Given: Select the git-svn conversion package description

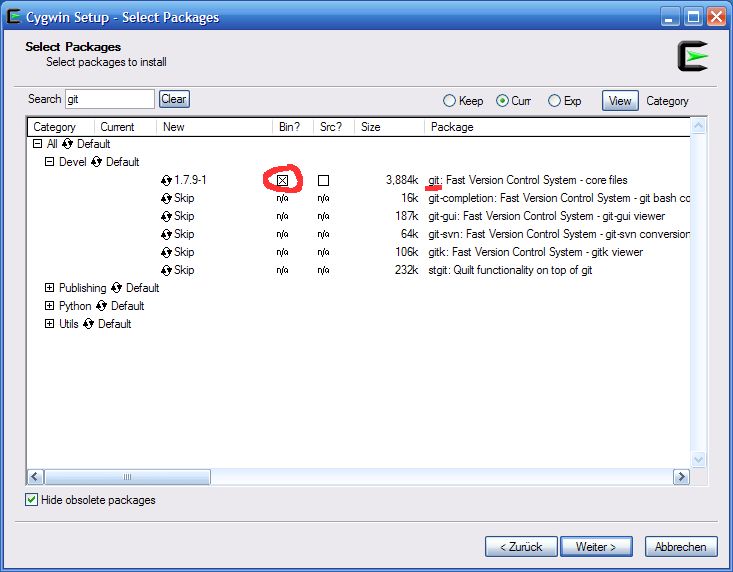Looking at the screenshot, I should click(x=559, y=234).
